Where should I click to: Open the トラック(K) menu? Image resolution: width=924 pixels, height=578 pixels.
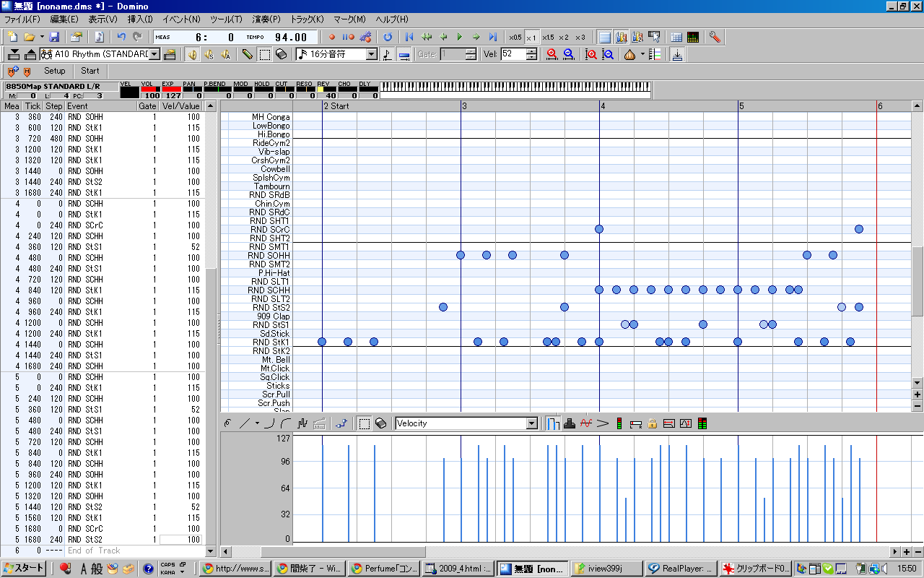point(307,19)
